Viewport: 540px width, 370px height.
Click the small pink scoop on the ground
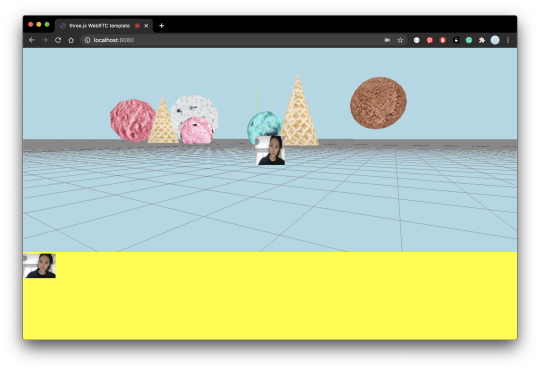[x=196, y=131]
